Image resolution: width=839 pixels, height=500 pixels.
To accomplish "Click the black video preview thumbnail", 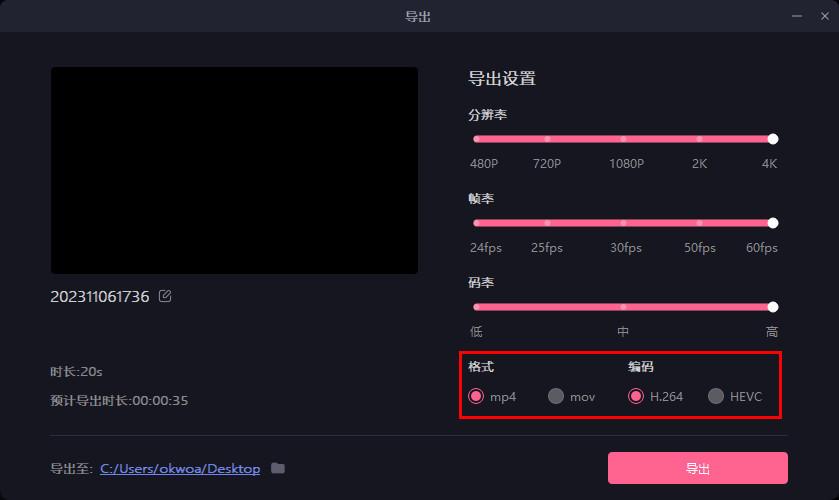I will 234,170.
